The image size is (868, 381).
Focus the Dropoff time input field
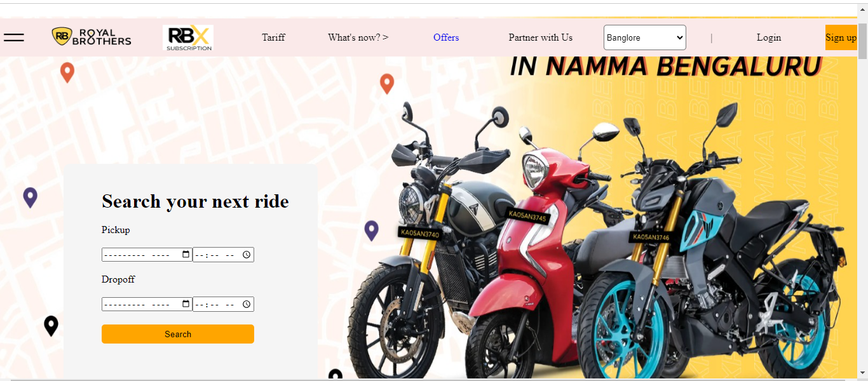pyautogui.click(x=223, y=304)
